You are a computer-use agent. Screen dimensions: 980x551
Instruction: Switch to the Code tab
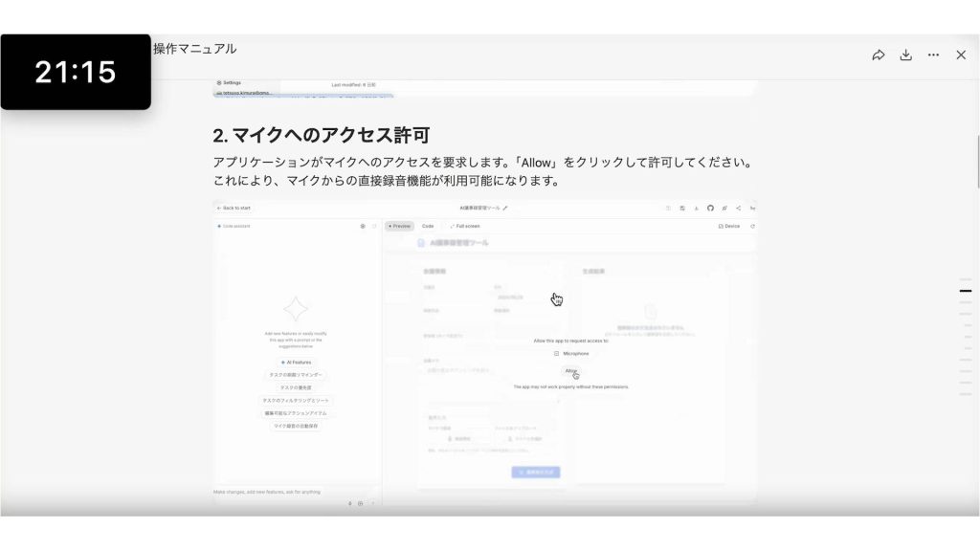point(428,226)
